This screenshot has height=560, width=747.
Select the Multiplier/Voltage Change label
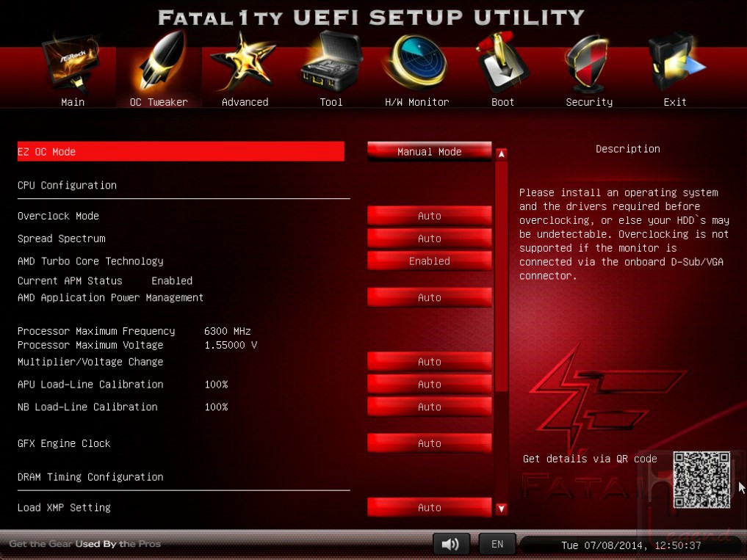coord(90,362)
